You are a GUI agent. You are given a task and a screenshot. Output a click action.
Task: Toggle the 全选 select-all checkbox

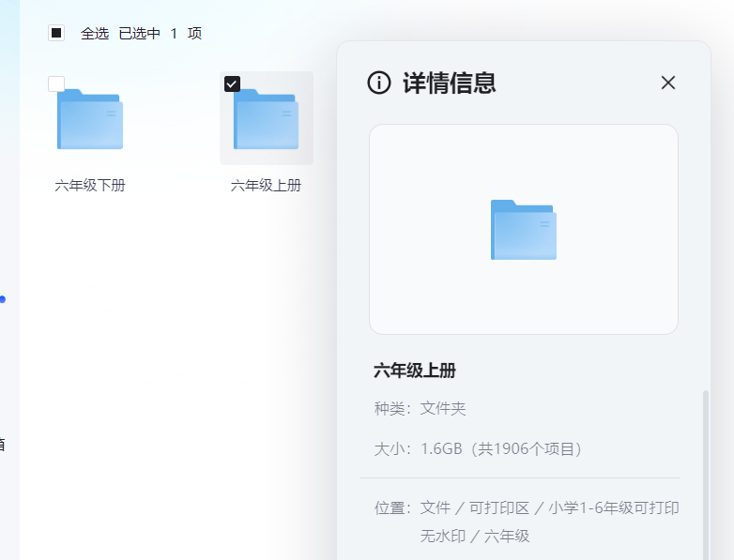pyautogui.click(x=56, y=34)
